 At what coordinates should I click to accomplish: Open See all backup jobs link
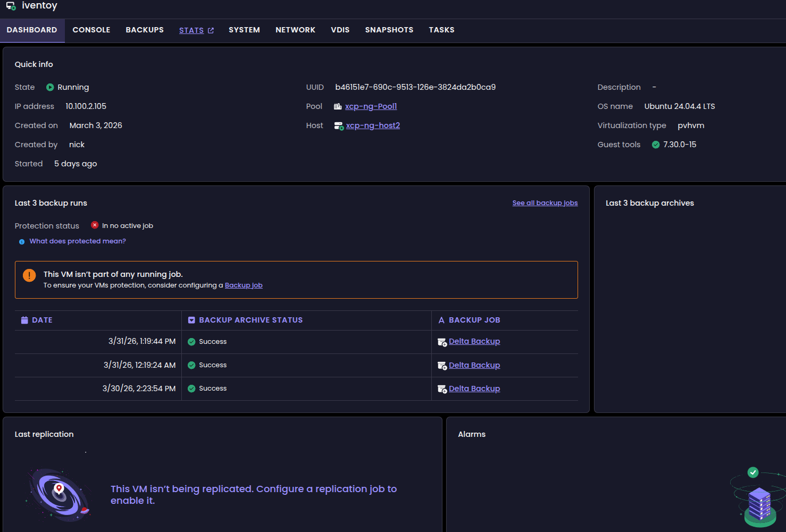545,203
